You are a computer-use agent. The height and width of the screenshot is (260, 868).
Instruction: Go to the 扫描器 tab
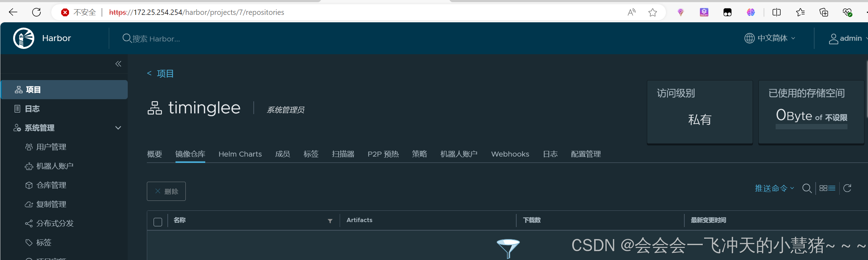point(343,154)
